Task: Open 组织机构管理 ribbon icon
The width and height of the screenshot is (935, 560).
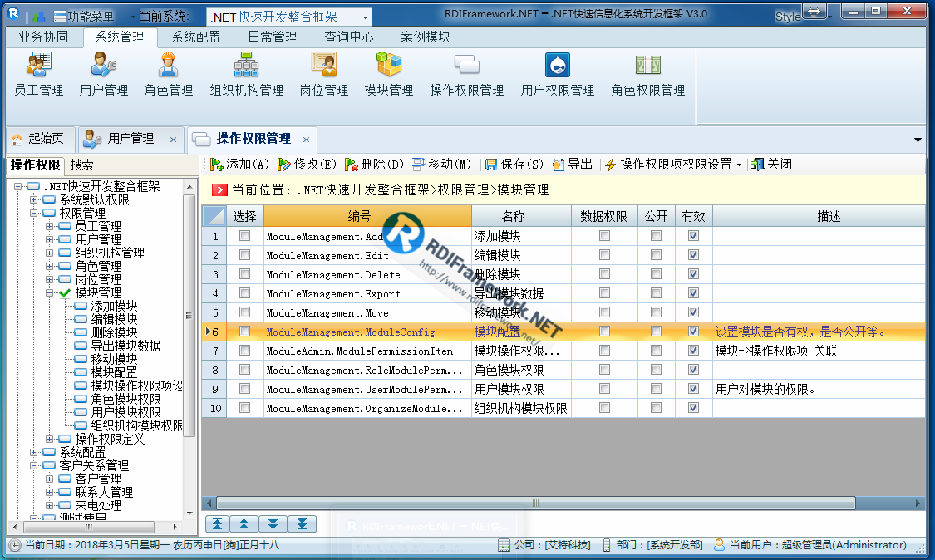Action: tap(246, 74)
